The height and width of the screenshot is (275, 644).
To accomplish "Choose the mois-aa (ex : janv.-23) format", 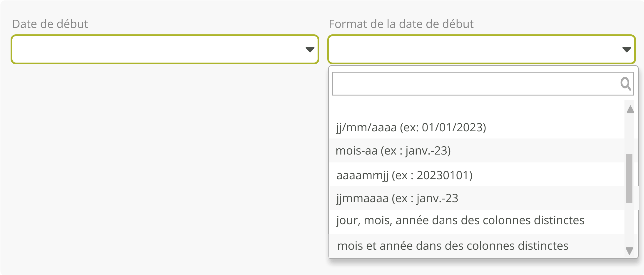I will 393,151.
